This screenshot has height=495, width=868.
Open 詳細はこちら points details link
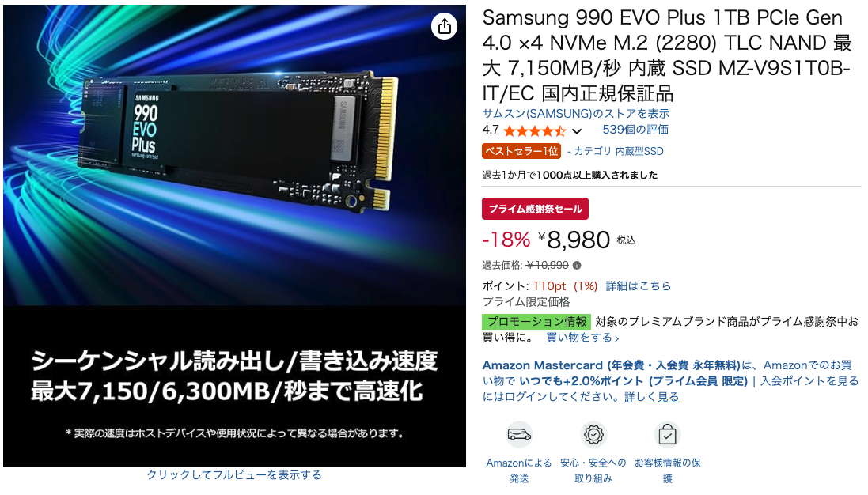(639, 286)
